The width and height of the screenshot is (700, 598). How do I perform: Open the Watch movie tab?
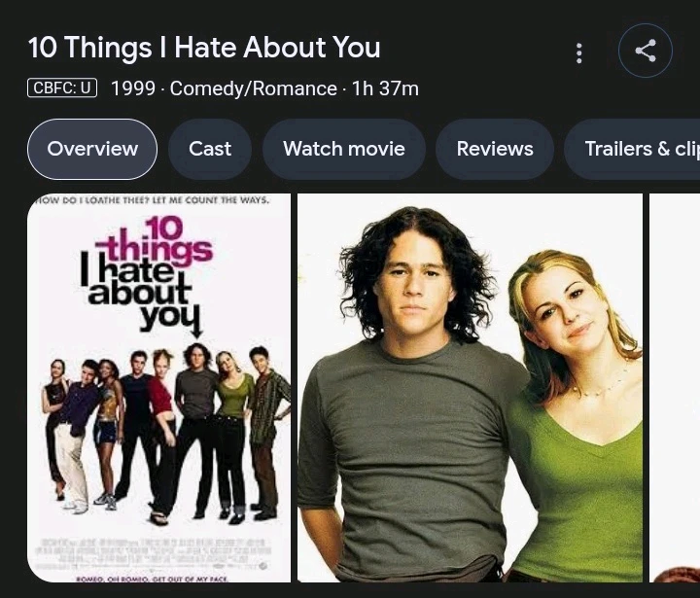(344, 149)
